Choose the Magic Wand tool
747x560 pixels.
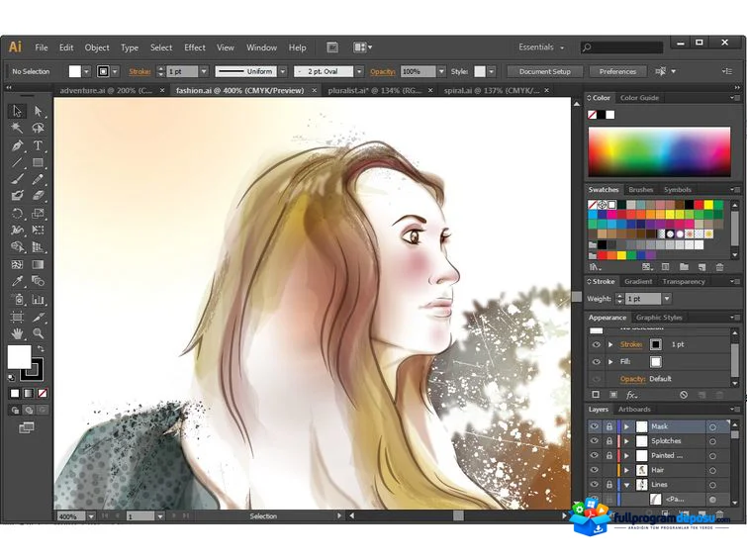pos(17,128)
